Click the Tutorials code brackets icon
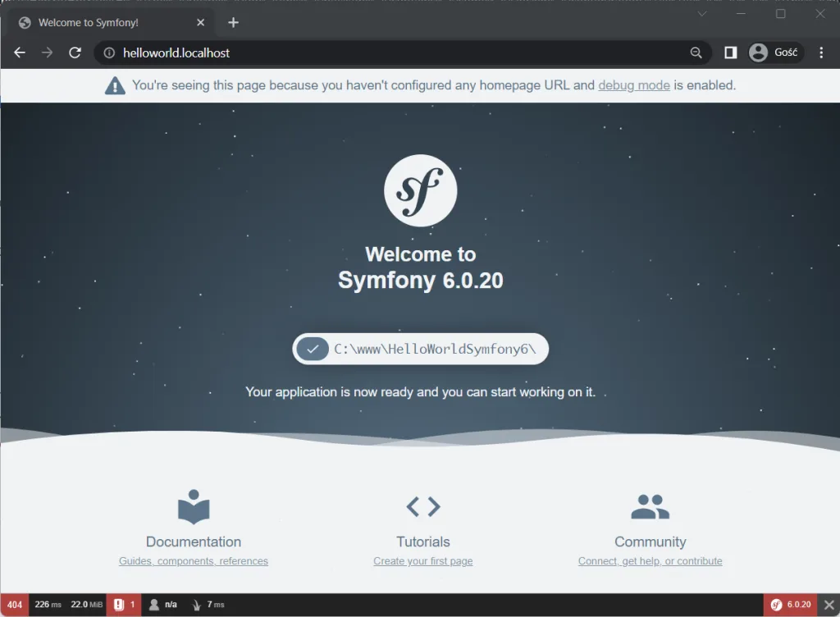 423,506
